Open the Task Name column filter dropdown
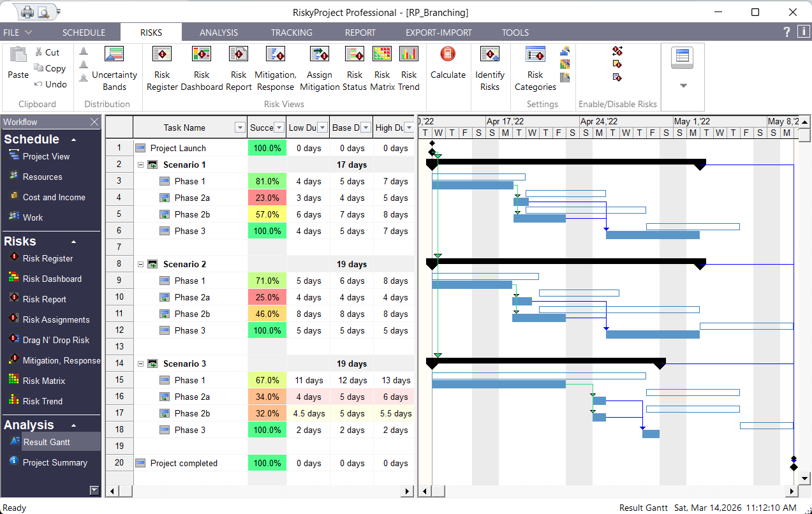The width and height of the screenshot is (812, 514). tap(240, 128)
